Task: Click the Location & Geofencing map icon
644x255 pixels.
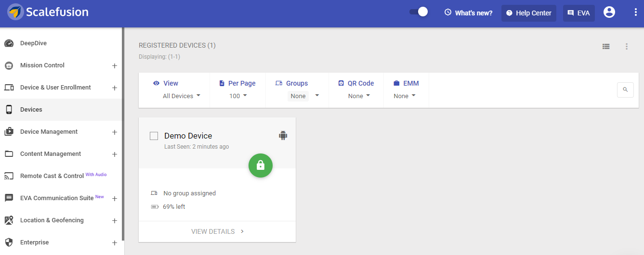Action: (9, 220)
